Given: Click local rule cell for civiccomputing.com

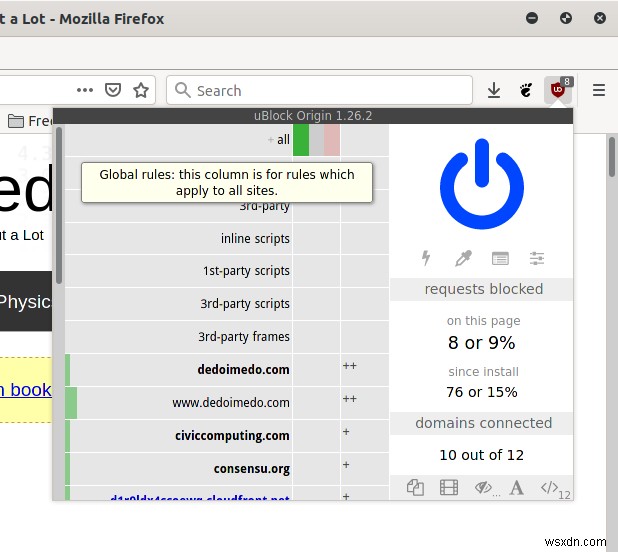Looking at the screenshot, I should click(x=365, y=436).
